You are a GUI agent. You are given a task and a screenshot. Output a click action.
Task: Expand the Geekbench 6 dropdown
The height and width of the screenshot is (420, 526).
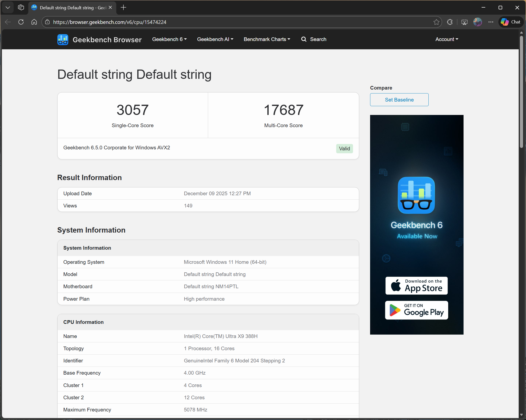(169, 39)
